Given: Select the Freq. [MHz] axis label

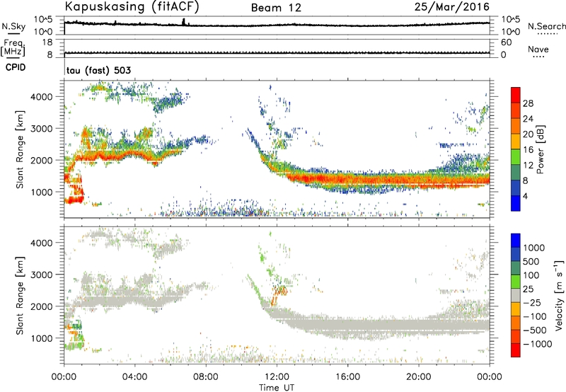Looking at the screenshot, I should tap(13, 47).
